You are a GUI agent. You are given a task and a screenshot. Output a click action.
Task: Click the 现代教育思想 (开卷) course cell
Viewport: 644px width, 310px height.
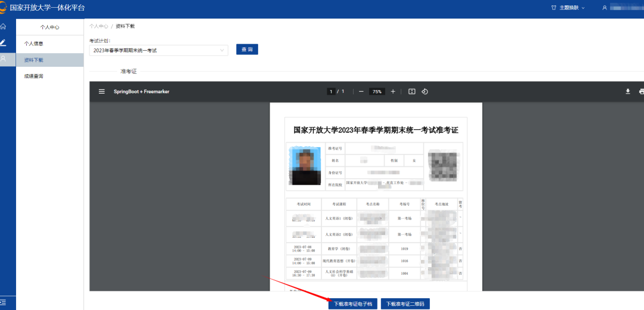[339, 261]
